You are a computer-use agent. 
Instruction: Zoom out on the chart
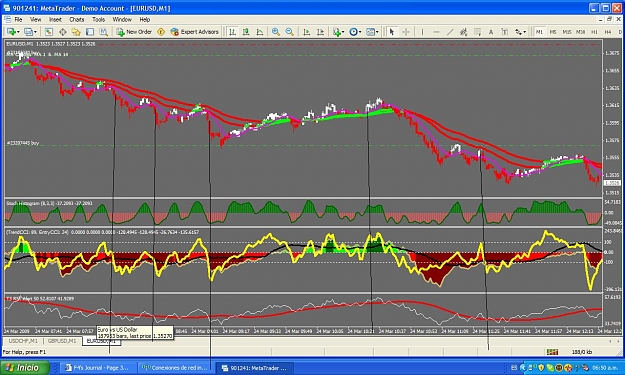[x=289, y=32]
